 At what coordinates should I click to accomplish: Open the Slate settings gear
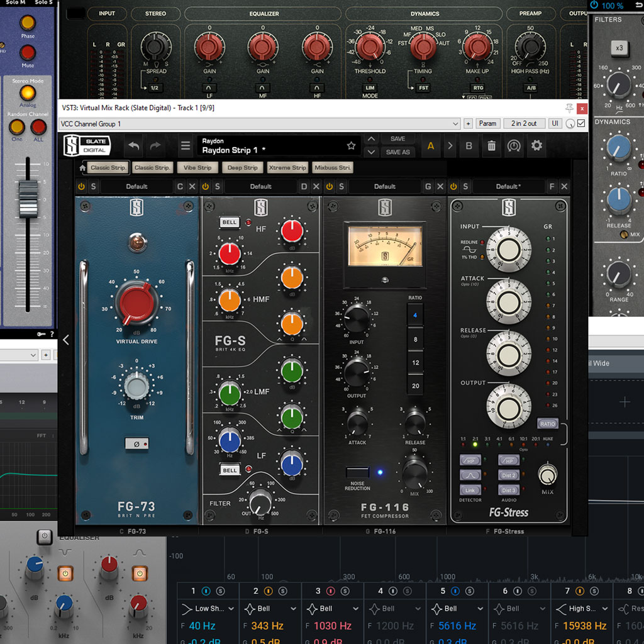536,145
